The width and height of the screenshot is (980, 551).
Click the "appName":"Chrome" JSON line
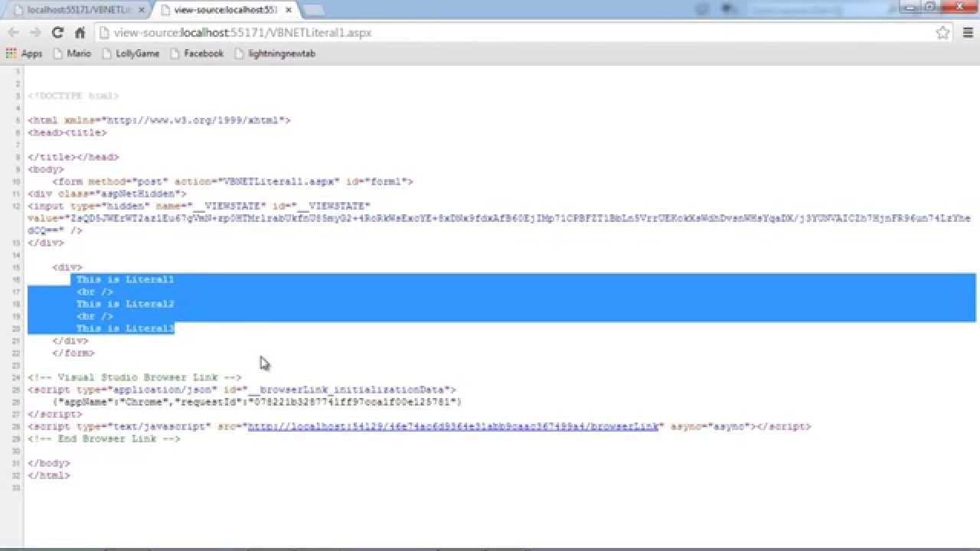tap(257, 402)
